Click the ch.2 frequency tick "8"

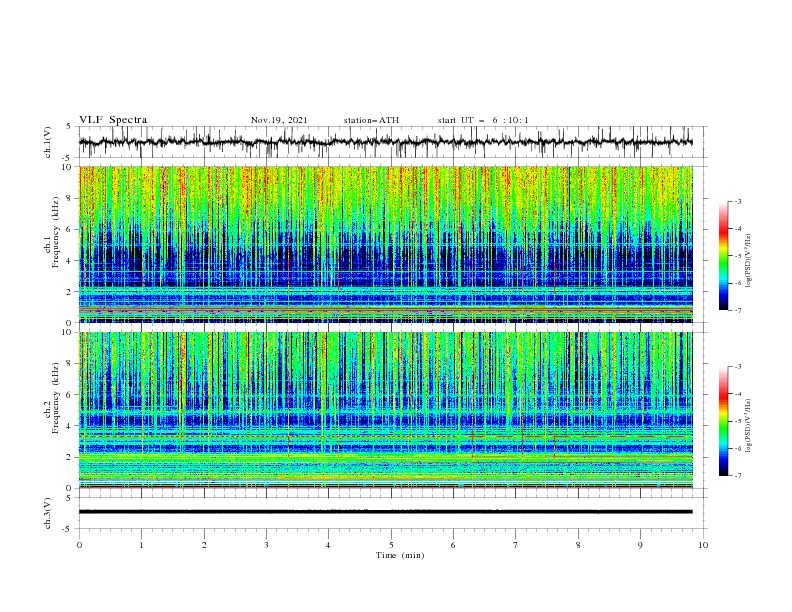tap(69, 364)
